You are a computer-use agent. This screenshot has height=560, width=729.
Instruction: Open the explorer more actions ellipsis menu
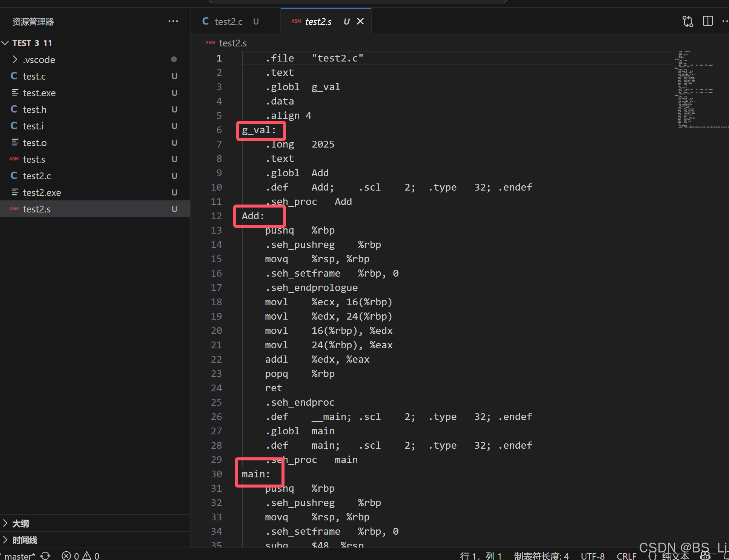pos(173,22)
